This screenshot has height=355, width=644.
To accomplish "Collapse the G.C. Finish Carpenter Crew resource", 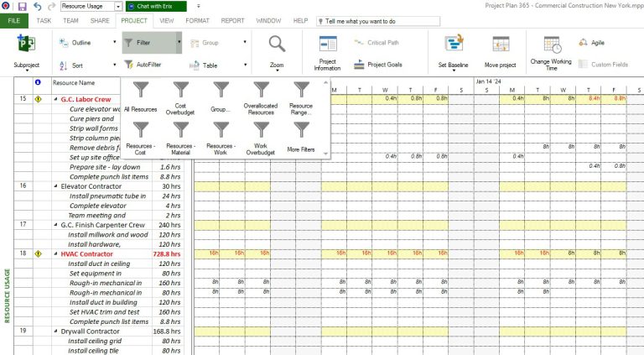I will [55, 225].
